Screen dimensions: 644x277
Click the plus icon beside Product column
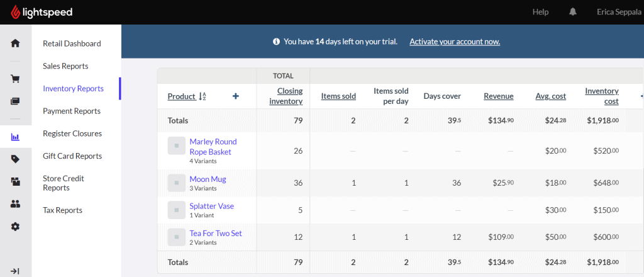236,96
